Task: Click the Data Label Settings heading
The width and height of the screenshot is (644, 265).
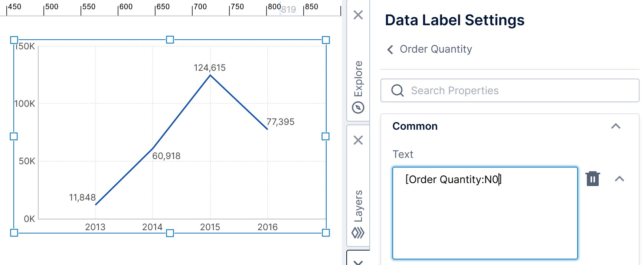Action: [454, 20]
